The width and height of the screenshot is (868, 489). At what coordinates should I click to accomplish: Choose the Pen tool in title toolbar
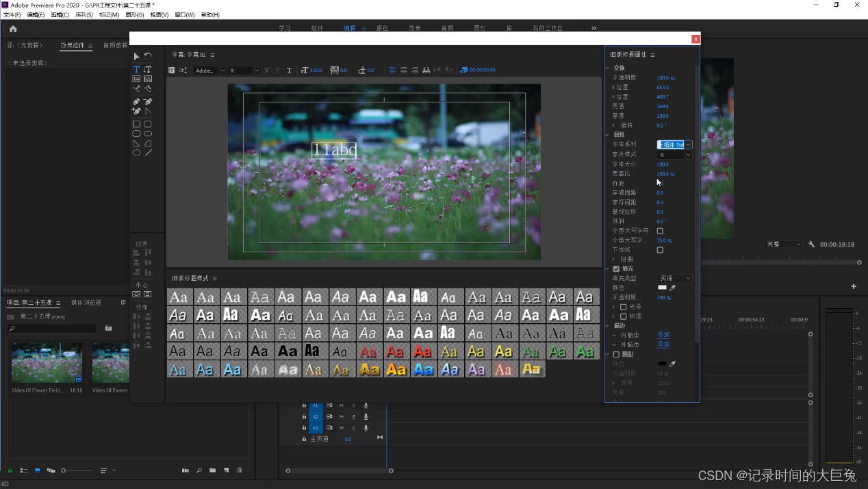(x=136, y=101)
